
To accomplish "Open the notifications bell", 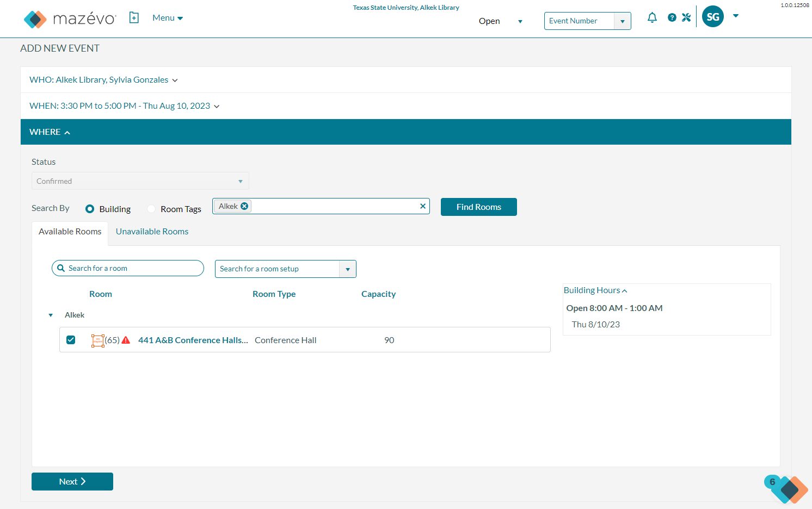I will click(x=652, y=17).
